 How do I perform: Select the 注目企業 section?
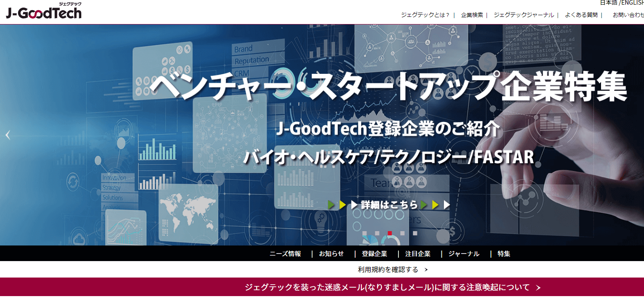(x=419, y=253)
